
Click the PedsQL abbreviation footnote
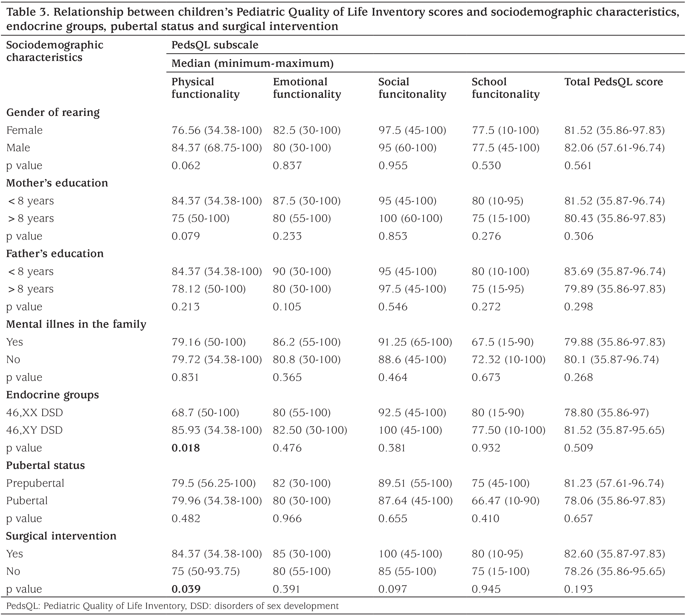(x=172, y=606)
